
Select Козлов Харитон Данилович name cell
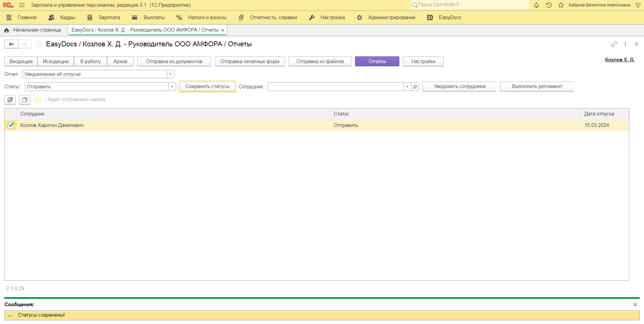[x=174, y=125]
